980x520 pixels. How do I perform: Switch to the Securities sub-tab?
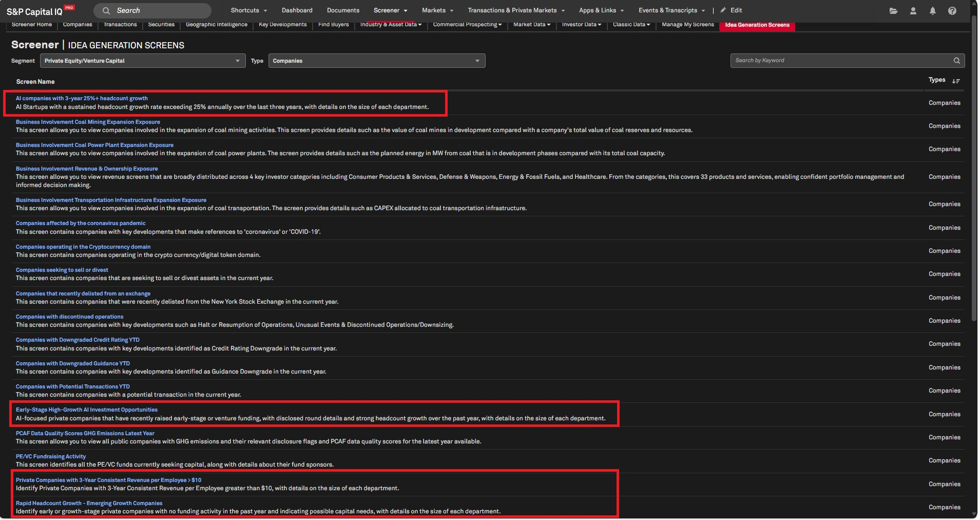tap(161, 25)
